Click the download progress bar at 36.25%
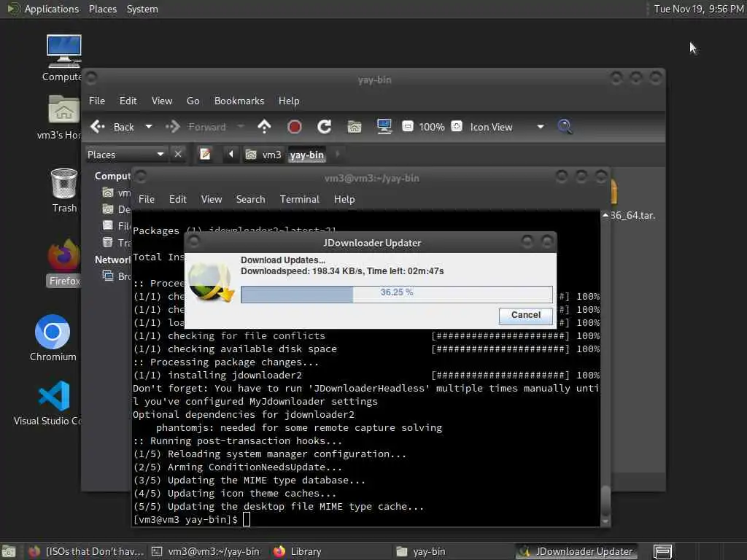The image size is (747, 560). [396, 295]
